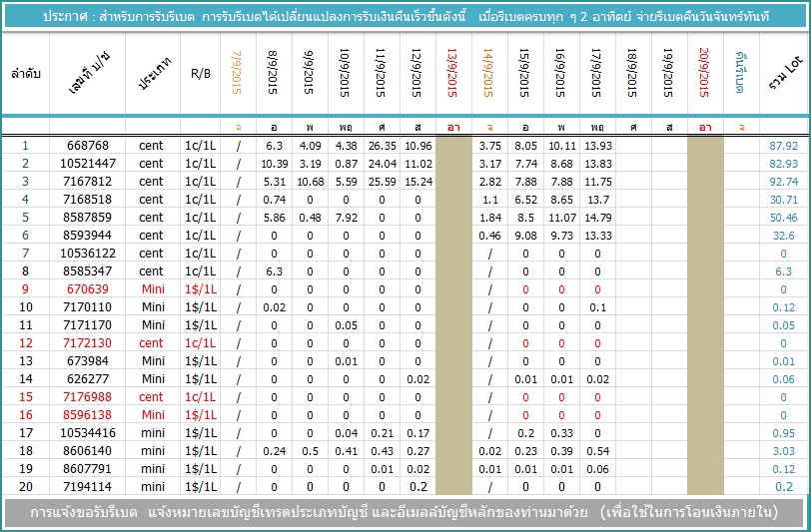Select cell value 9.08
811x532 pixels.
[x=525, y=236]
